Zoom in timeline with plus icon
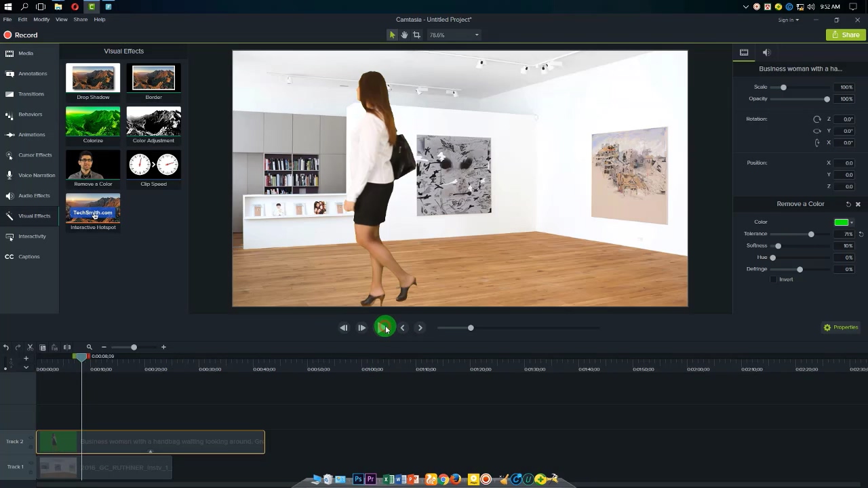This screenshot has height=488, width=868. point(163,347)
